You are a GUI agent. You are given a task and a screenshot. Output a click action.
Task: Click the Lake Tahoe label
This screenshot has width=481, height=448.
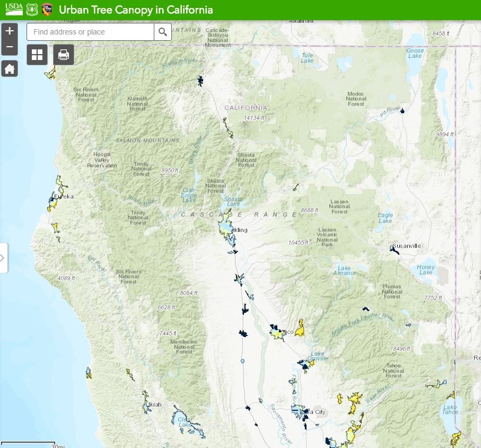click(450, 410)
